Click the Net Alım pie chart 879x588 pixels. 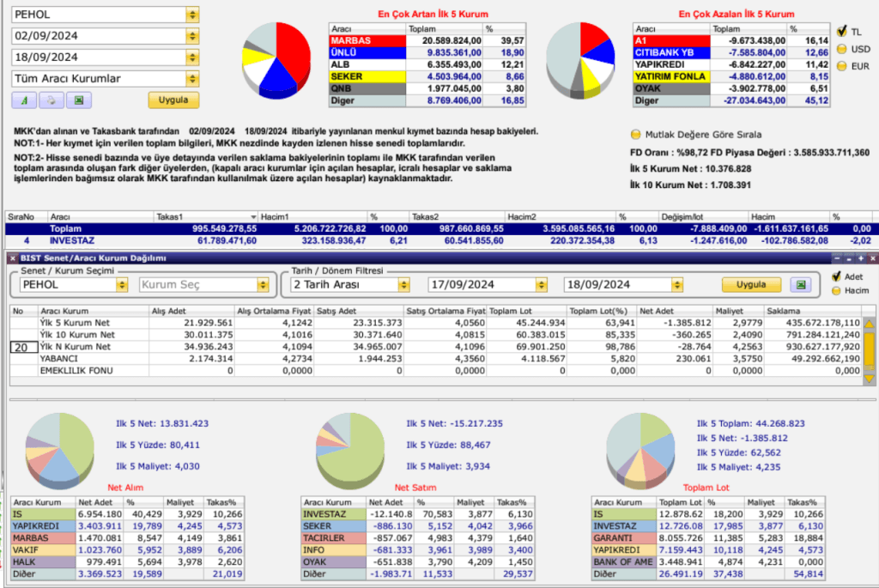(x=59, y=450)
